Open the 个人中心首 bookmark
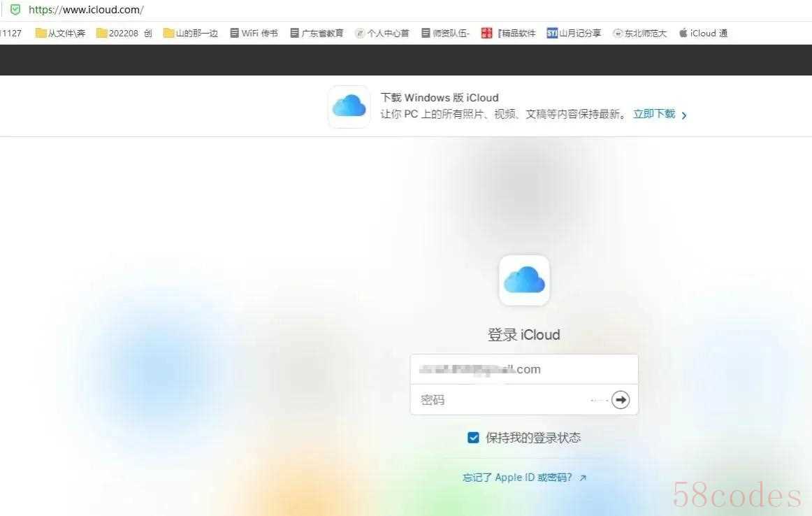812x516 pixels. click(382, 33)
